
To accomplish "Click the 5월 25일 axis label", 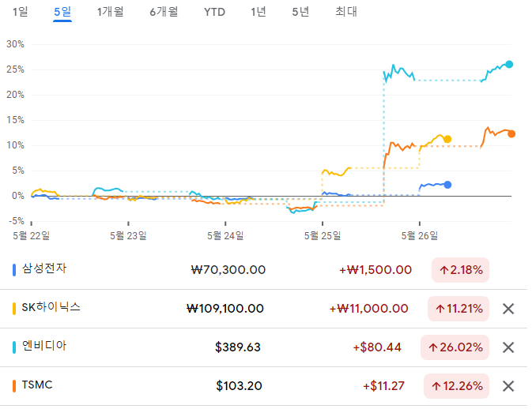I will pos(323,235).
